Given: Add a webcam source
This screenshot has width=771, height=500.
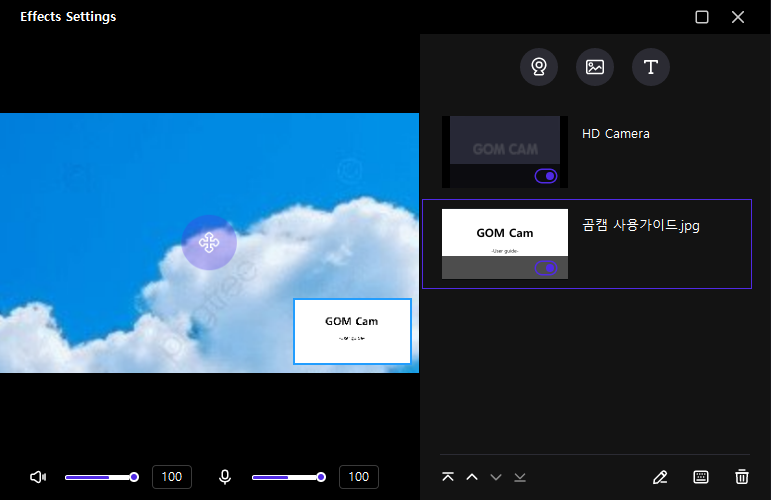Looking at the screenshot, I should coord(538,67).
